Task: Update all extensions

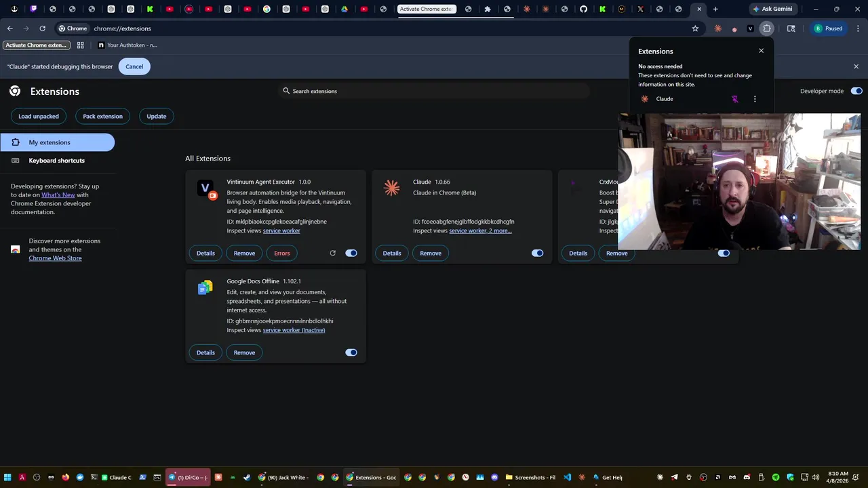Action: 156,116
